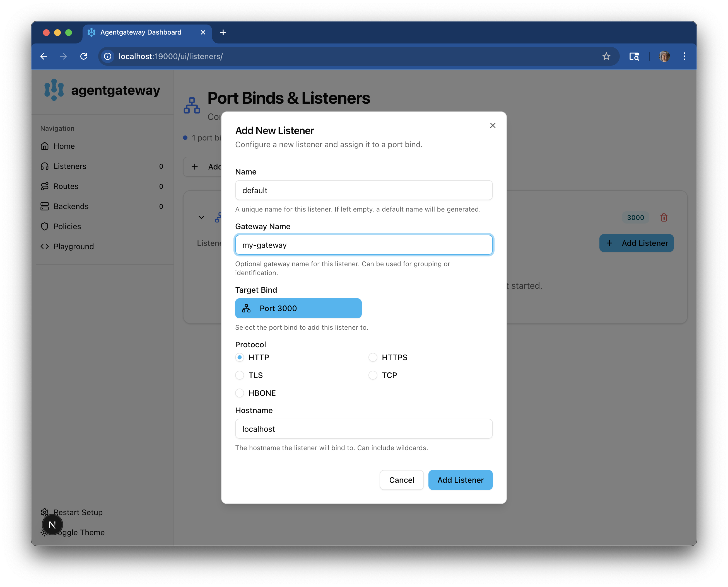This screenshot has width=728, height=587.
Task: Click the Listeners headphones icon
Action: coord(45,166)
